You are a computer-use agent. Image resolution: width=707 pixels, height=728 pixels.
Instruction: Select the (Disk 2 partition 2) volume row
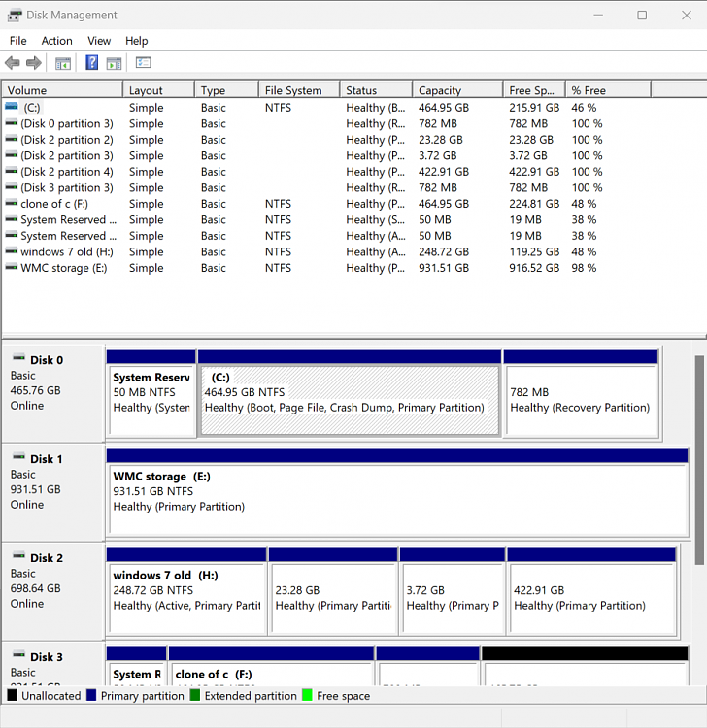click(327, 139)
